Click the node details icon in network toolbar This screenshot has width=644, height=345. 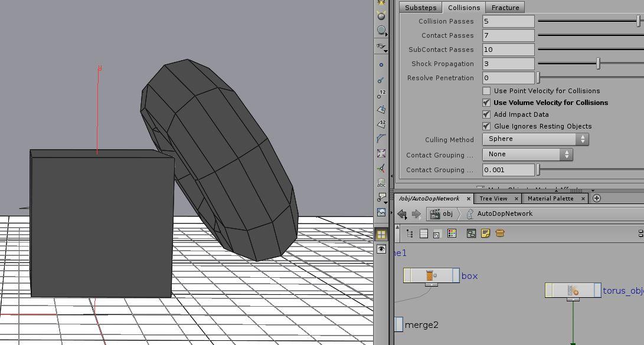click(437, 234)
